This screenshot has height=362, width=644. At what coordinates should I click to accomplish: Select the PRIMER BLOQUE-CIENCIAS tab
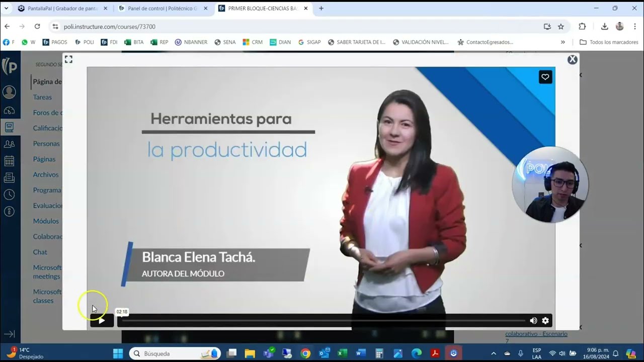pyautogui.click(x=263, y=9)
